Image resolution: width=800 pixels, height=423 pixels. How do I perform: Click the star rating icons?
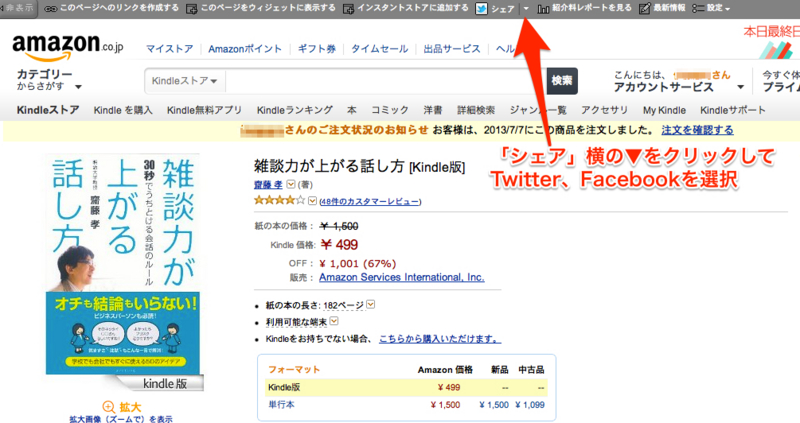point(280,201)
